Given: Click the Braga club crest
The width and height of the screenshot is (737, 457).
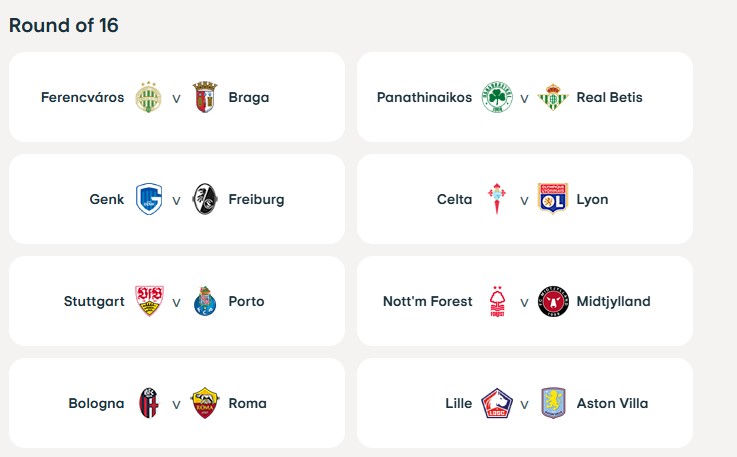Looking at the screenshot, I should [205, 98].
